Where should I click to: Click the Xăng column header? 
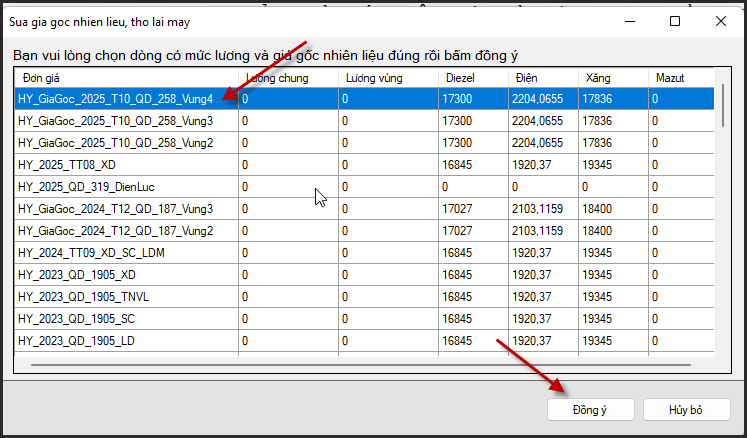612,77
